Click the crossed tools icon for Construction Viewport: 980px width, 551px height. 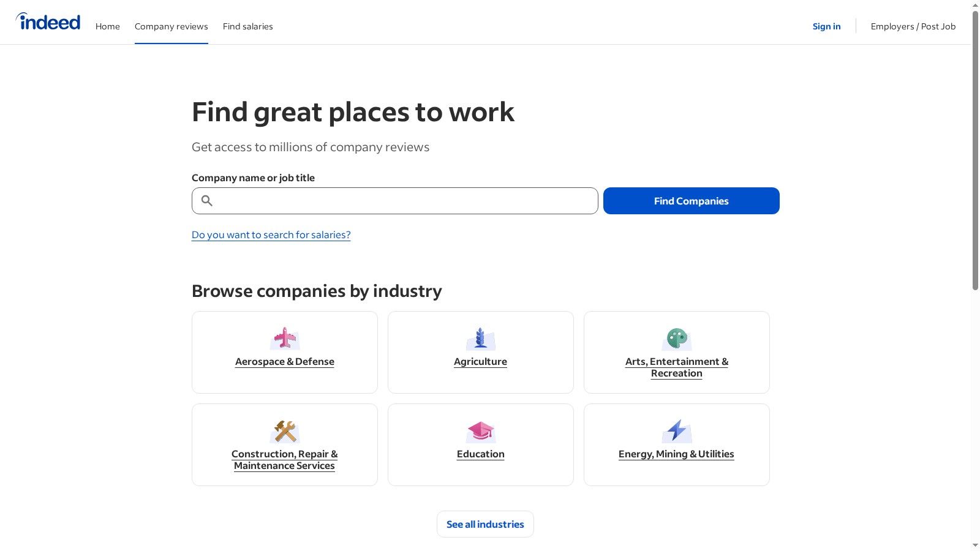284,431
